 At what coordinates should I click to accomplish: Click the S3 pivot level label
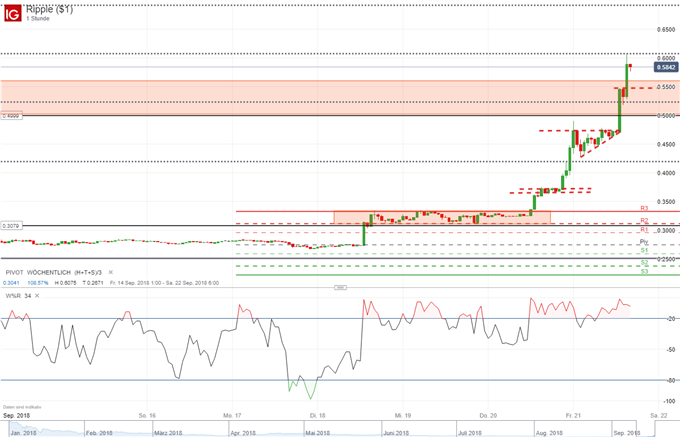click(x=644, y=272)
